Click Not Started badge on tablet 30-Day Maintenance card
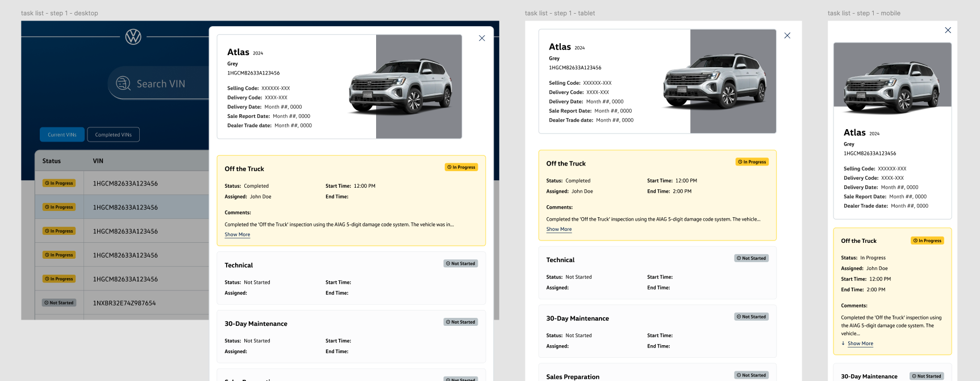 752,317
